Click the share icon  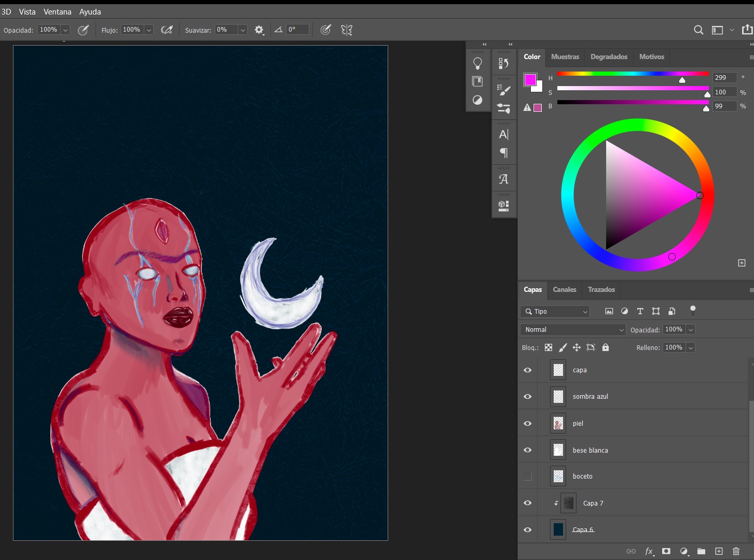pos(747,30)
